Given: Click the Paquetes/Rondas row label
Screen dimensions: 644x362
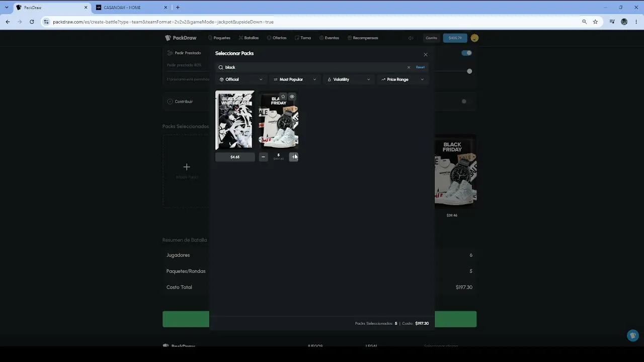Looking at the screenshot, I should coord(186,271).
